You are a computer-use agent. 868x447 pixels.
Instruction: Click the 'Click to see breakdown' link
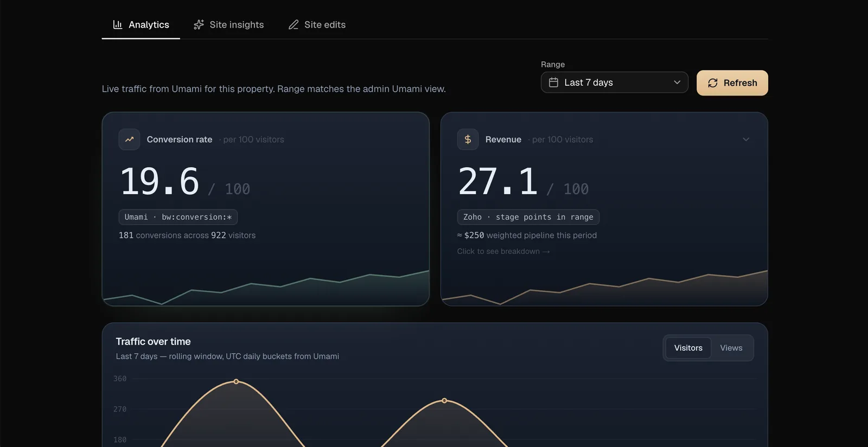(x=503, y=251)
